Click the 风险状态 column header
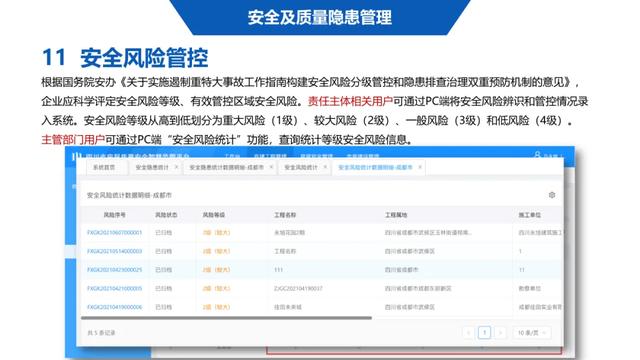 166,215
